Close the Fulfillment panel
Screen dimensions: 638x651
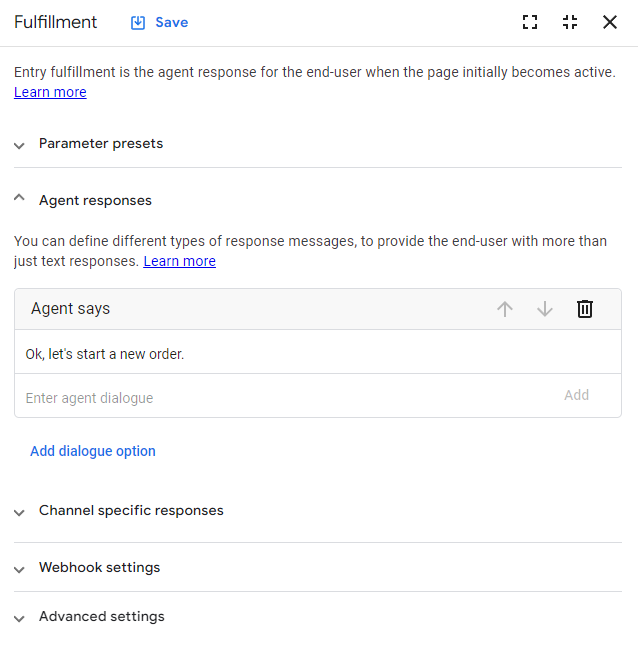pos(610,22)
